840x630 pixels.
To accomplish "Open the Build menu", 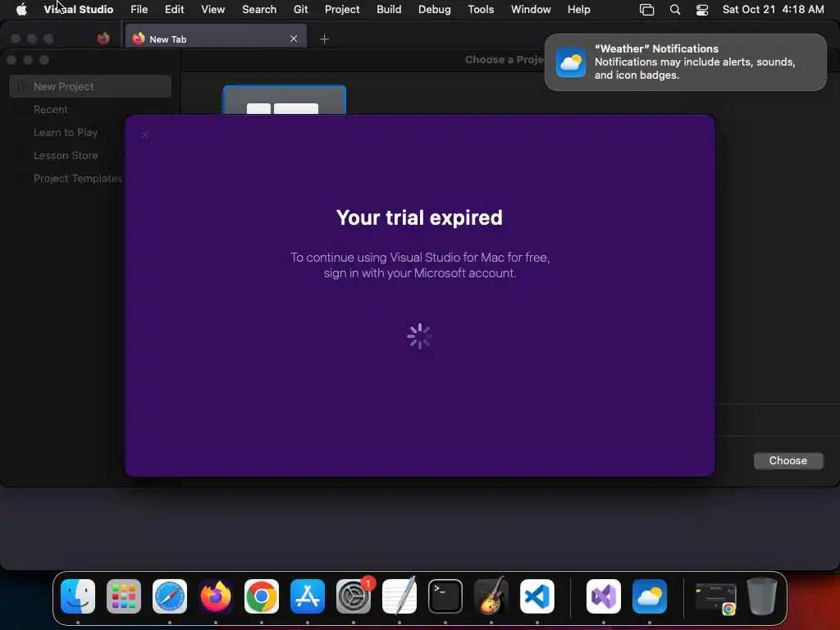I will [389, 9].
